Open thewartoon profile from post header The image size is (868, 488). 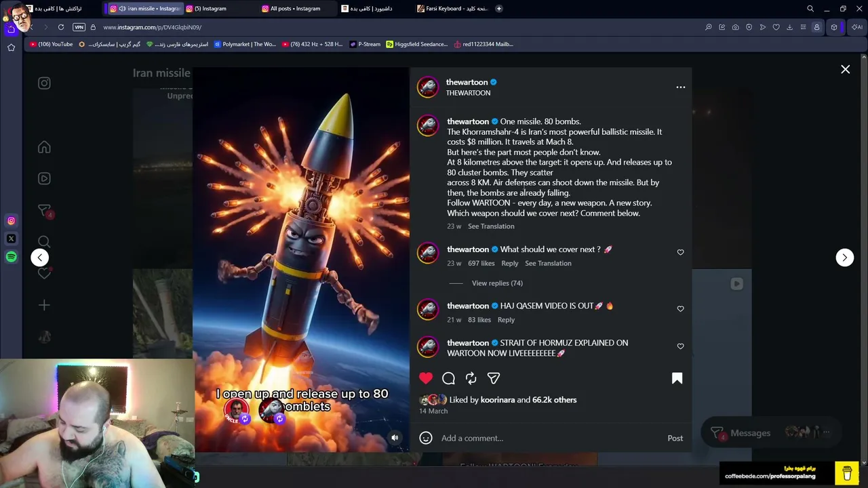click(x=467, y=82)
